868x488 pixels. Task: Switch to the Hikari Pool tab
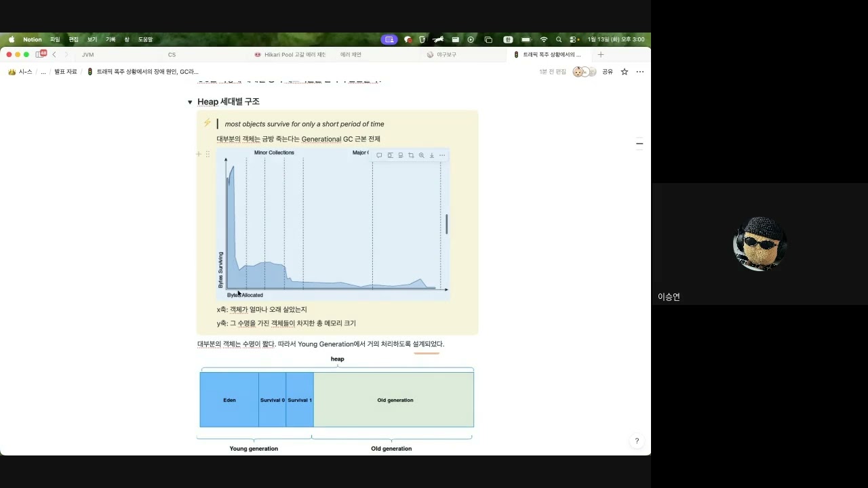pos(290,54)
